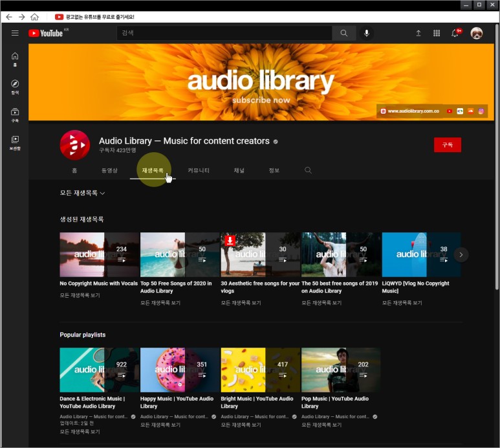Open Bright Music playlist thumbnail

(261, 370)
